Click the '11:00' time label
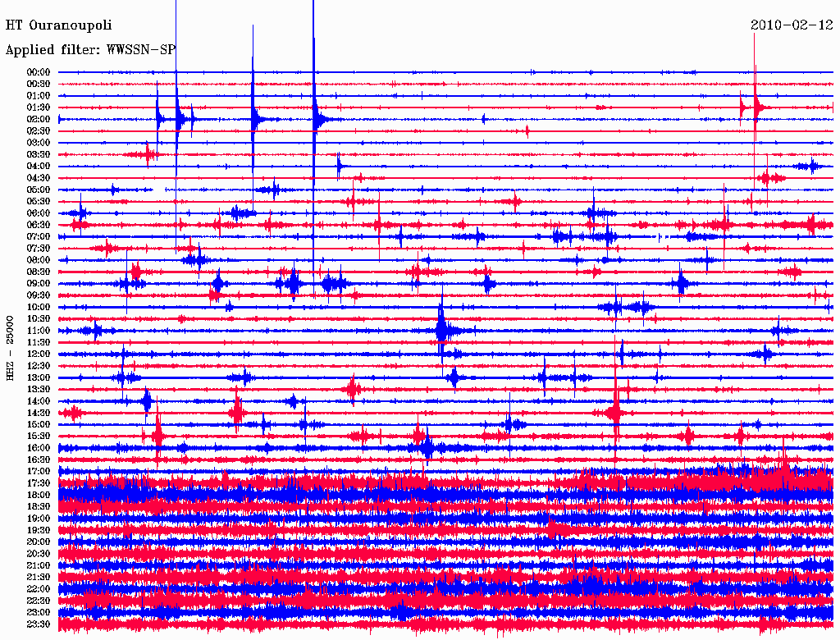Viewport: 840px width, 640px height. pyautogui.click(x=38, y=330)
